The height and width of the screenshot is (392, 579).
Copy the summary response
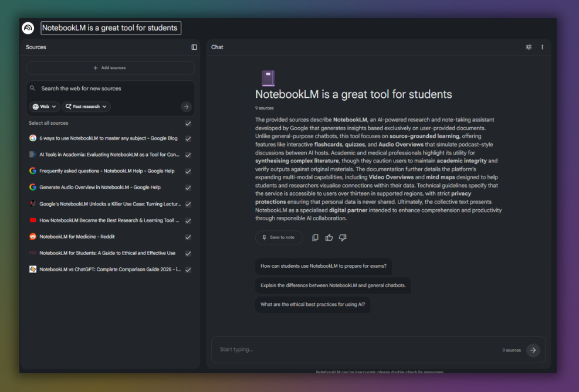point(315,237)
